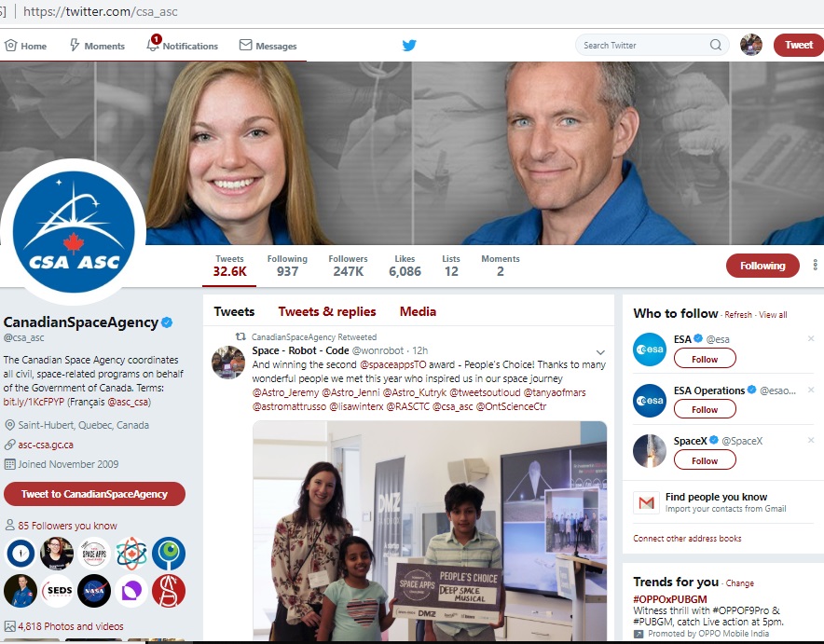This screenshot has width=824, height=644.
Task: Expand the tweet options chevron
Action: tap(600, 352)
